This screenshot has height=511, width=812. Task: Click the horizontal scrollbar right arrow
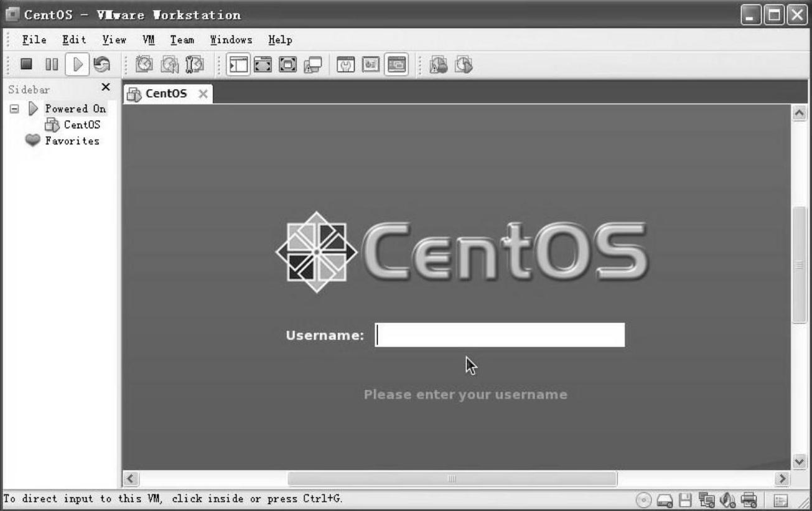[783, 479]
